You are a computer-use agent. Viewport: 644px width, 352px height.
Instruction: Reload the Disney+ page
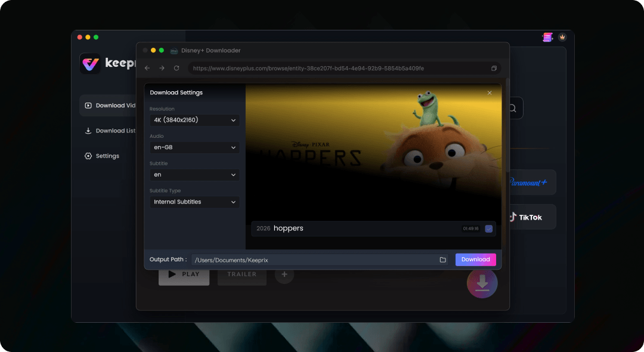(177, 68)
